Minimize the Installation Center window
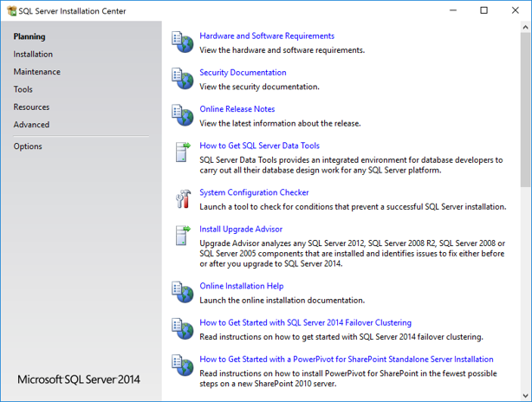 (453, 10)
